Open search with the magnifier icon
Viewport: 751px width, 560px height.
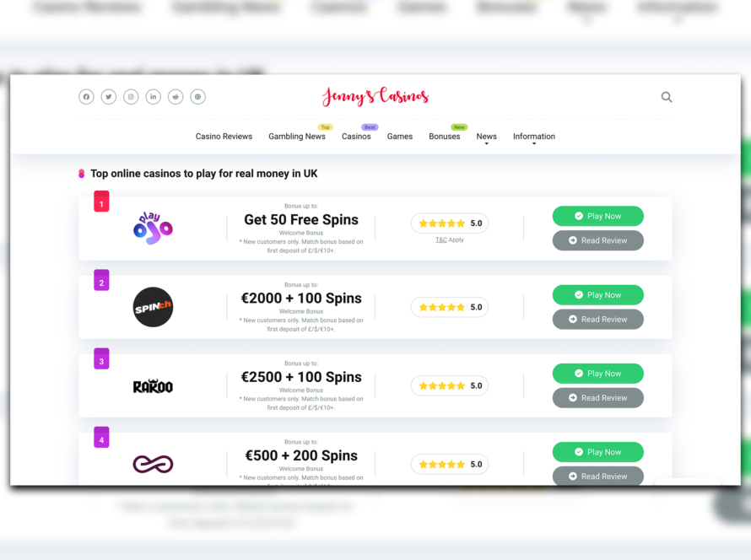point(667,97)
